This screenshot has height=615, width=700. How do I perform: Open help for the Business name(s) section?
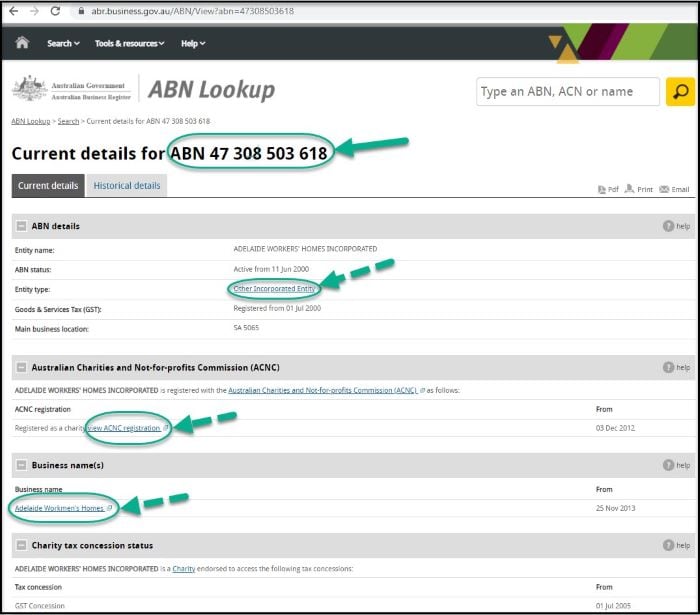pyautogui.click(x=677, y=465)
